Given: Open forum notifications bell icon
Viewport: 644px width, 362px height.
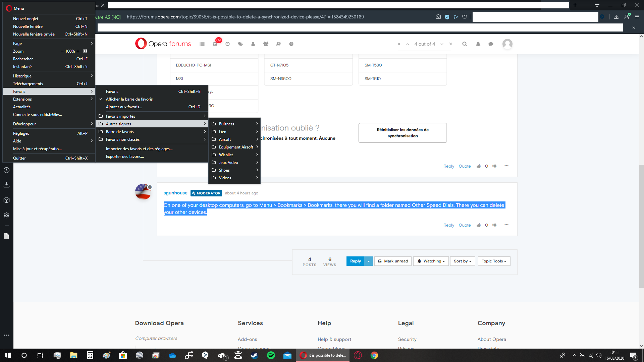Looking at the screenshot, I should pos(478,44).
